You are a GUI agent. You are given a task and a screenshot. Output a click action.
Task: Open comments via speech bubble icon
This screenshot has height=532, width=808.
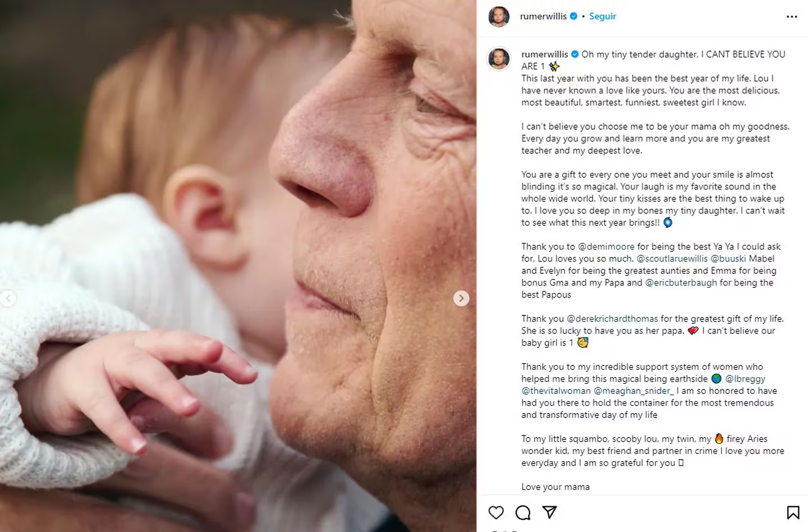(x=523, y=512)
